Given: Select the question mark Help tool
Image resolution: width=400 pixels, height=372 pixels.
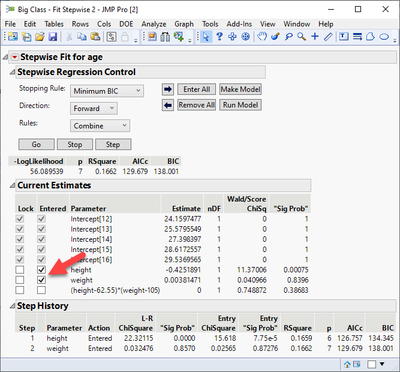Looking at the screenshot, I should tap(219, 36).
